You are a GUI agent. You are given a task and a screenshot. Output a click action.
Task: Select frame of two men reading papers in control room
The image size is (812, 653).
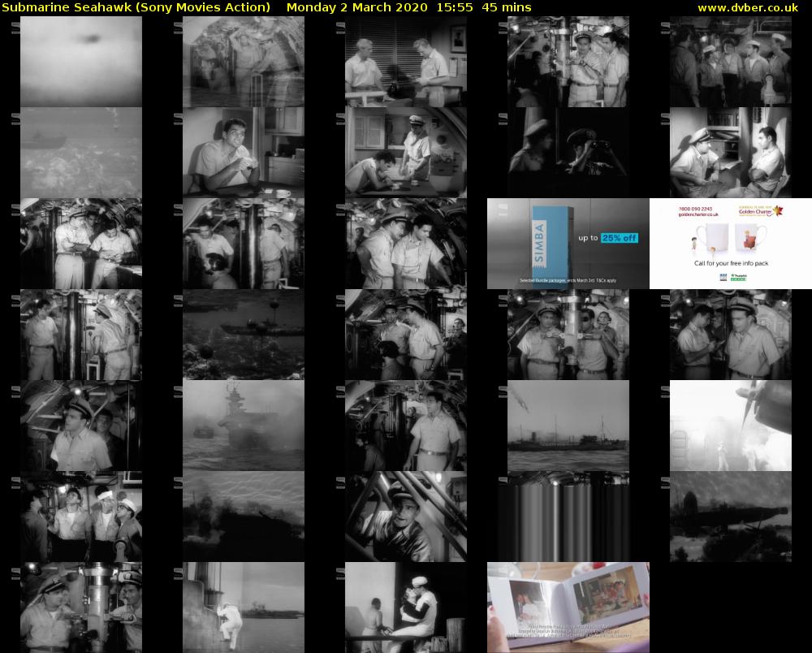coord(81,244)
